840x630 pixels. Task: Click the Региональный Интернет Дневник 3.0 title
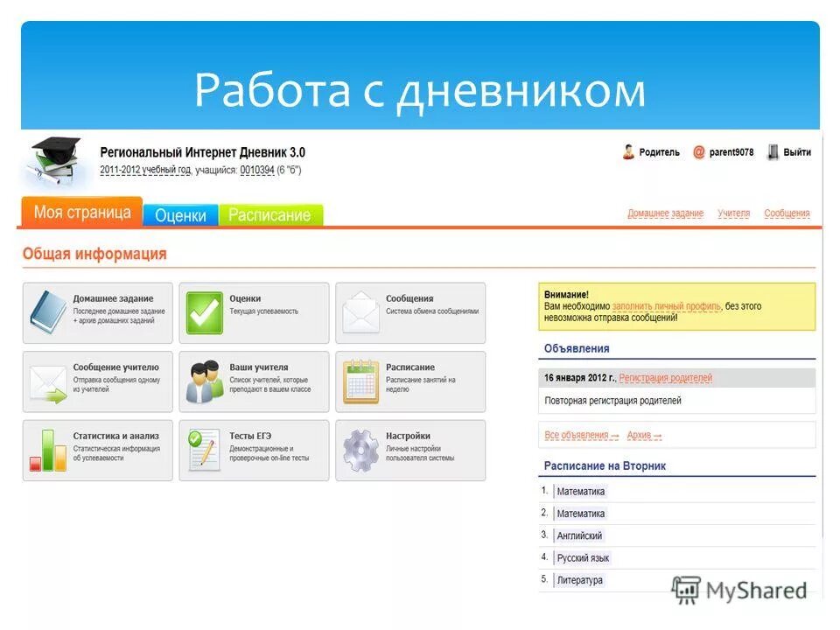[202, 152]
